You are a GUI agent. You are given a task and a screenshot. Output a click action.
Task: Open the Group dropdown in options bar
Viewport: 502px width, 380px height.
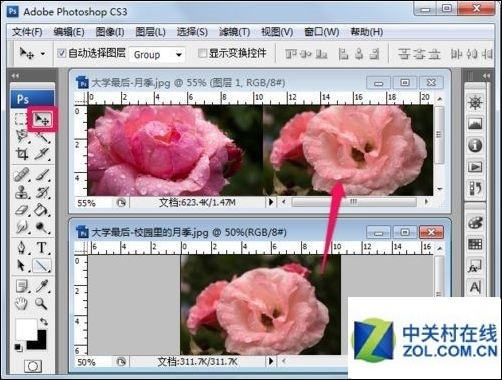click(x=157, y=54)
